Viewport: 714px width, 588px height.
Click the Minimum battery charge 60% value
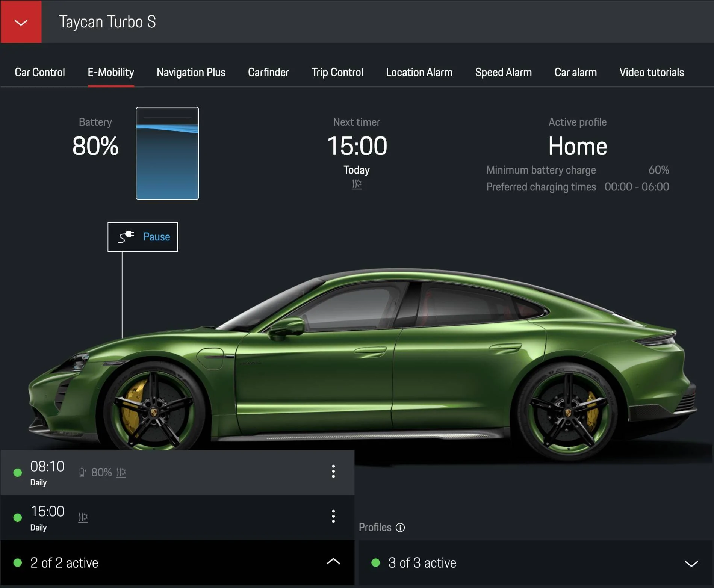(x=659, y=170)
